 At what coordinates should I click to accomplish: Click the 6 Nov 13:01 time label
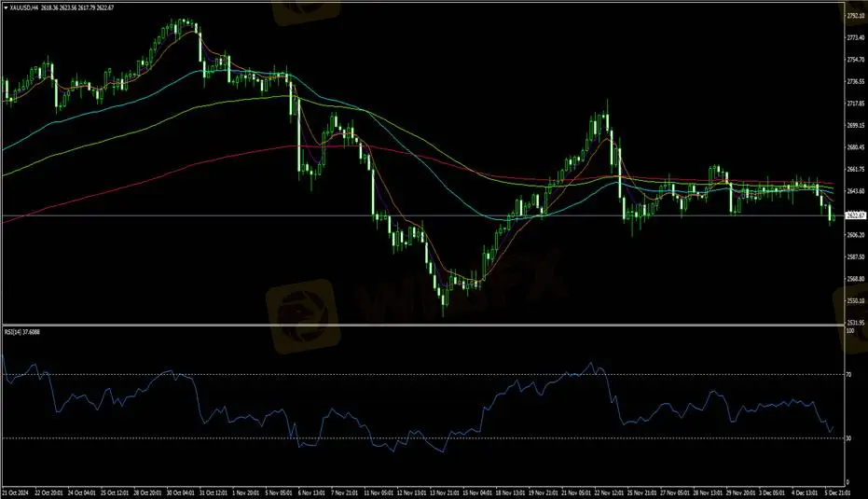(x=312, y=492)
